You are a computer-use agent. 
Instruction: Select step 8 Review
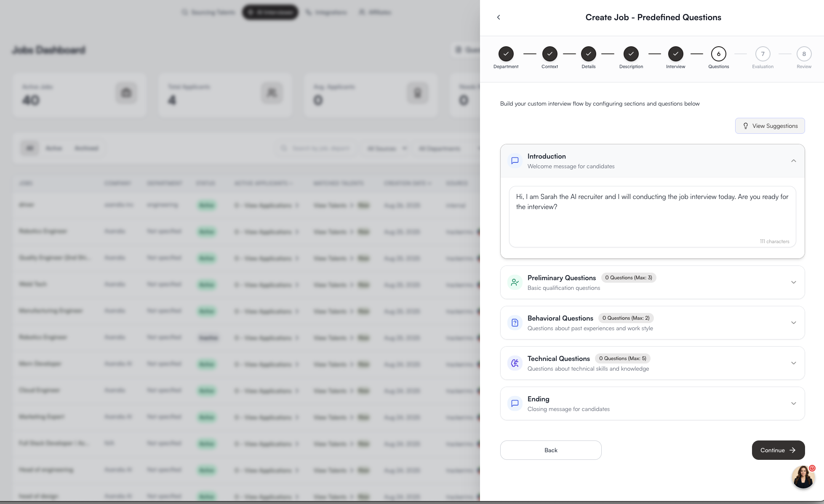[804, 54]
